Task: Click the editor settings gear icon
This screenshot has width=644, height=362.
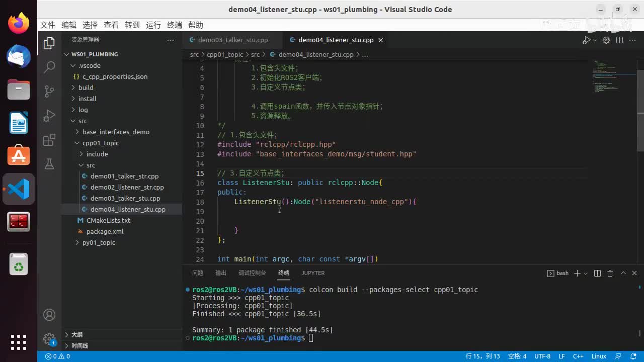Action: 606,40
